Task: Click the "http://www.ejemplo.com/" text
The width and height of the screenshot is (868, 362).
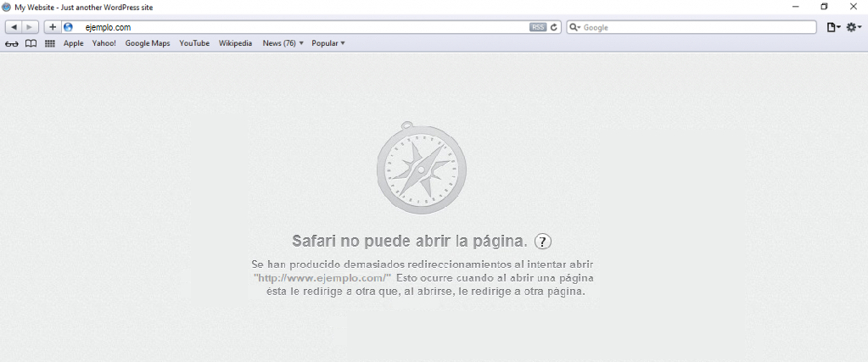Action: pyautogui.click(x=322, y=277)
